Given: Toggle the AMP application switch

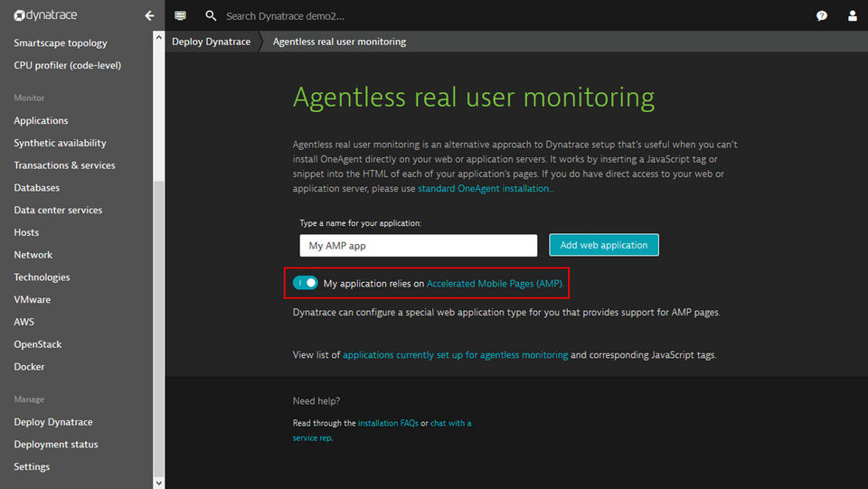Looking at the screenshot, I should (306, 283).
